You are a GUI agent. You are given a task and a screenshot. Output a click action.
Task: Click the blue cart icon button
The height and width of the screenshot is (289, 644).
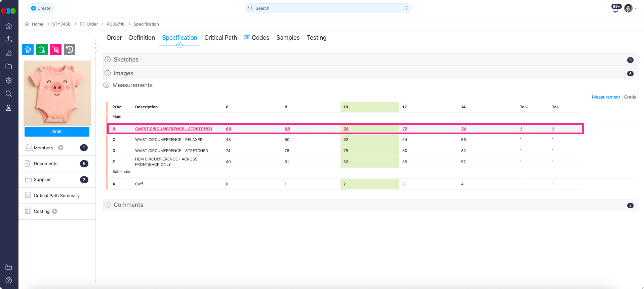point(28,49)
